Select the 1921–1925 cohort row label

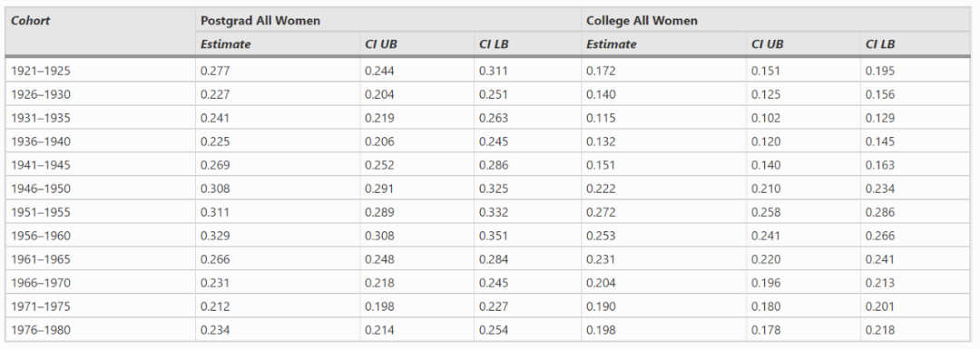click(41, 72)
